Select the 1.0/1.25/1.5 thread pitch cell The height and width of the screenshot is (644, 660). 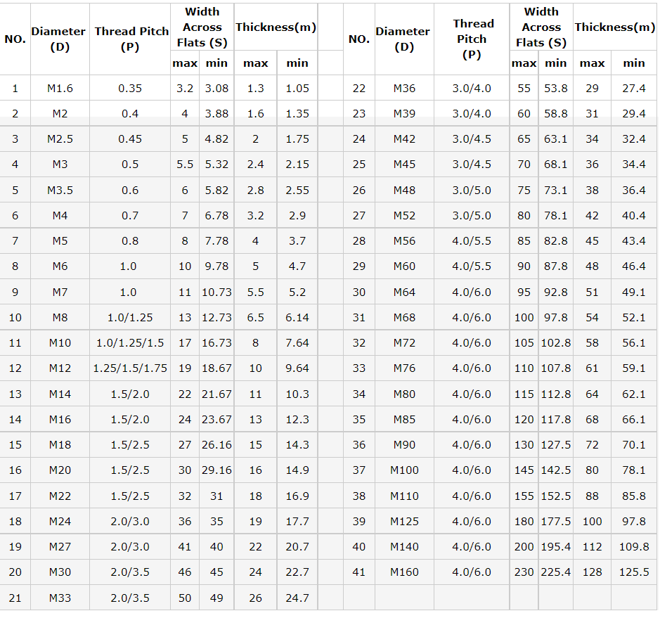130,342
